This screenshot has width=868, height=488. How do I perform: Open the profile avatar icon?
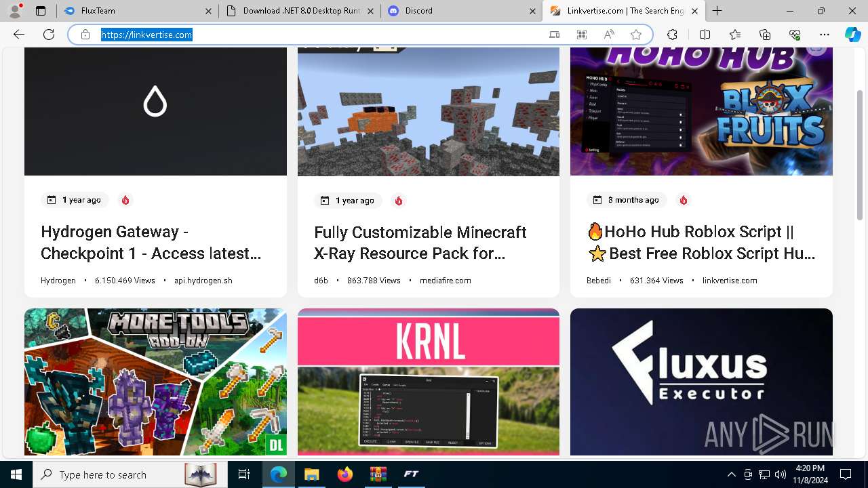tap(15, 11)
